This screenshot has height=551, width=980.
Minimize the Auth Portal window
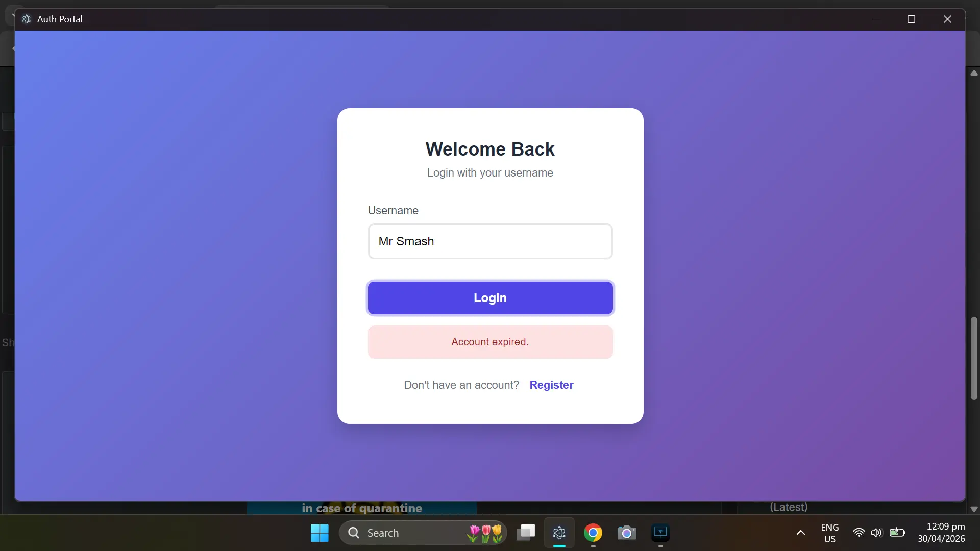pyautogui.click(x=876, y=19)
